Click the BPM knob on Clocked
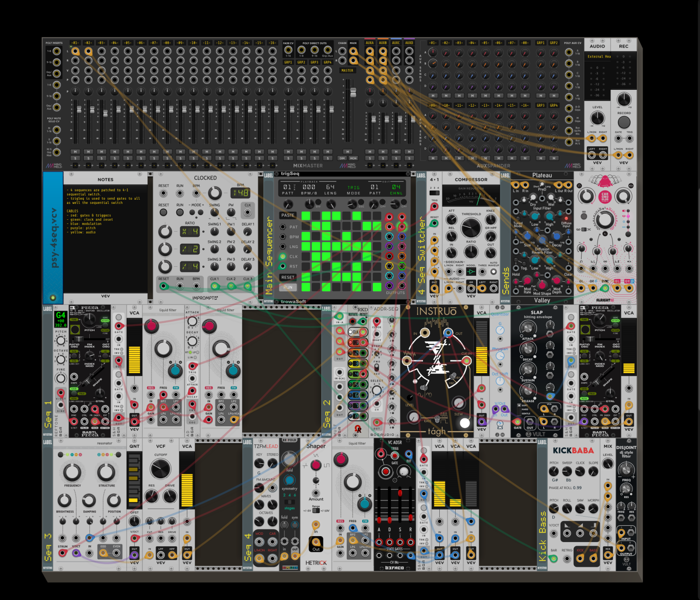 click(x=215, y=193)
